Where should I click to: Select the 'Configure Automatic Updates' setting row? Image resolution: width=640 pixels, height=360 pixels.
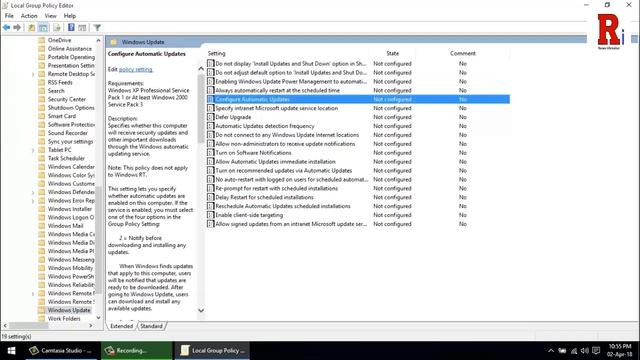[358, 99]
